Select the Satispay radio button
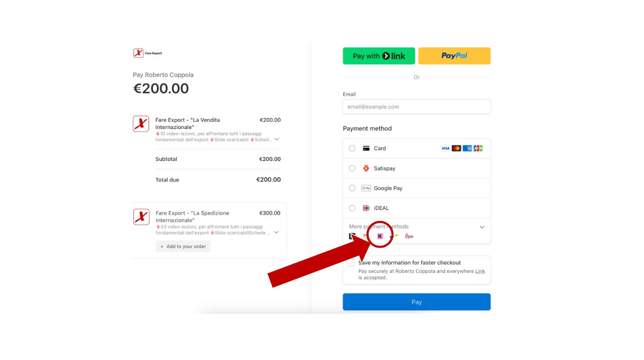The image size is (644, 360). 352,169
